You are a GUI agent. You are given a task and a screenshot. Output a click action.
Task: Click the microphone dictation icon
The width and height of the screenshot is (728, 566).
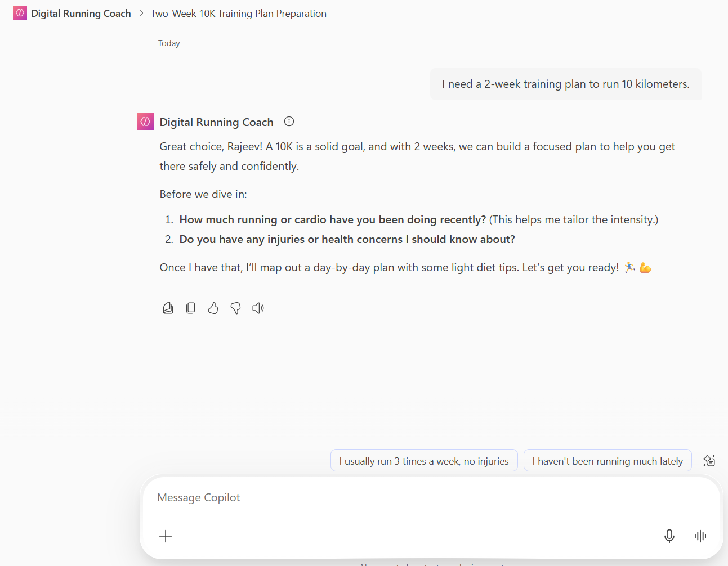tap(669, 536)
